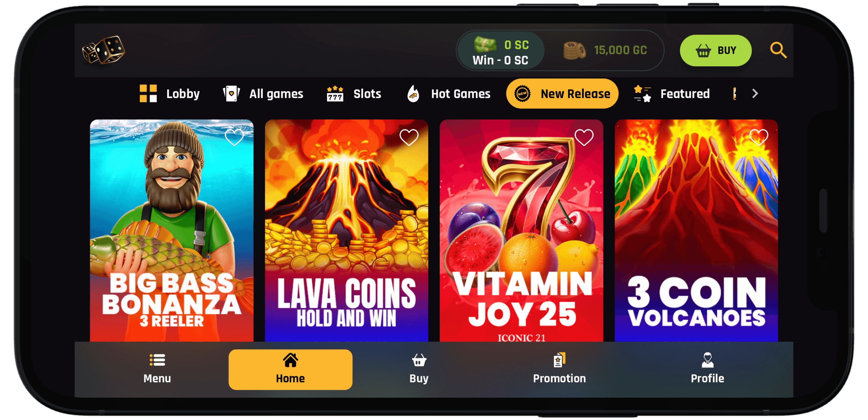Image resolution: width=868 pixels, height=420 pixels.
Task: Open the 3 Coin Volcanoes game thumbnail
Action: 696,231
